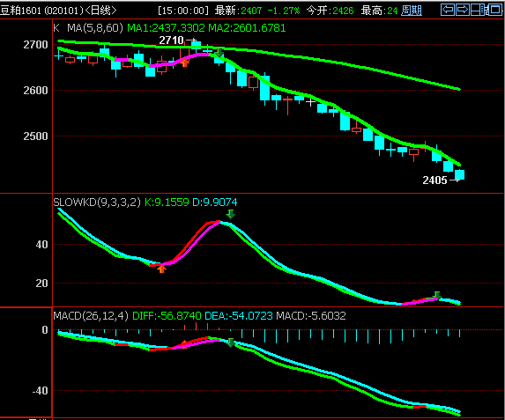Select the MA(5,8,60) indicator label

tap(95, 28)
